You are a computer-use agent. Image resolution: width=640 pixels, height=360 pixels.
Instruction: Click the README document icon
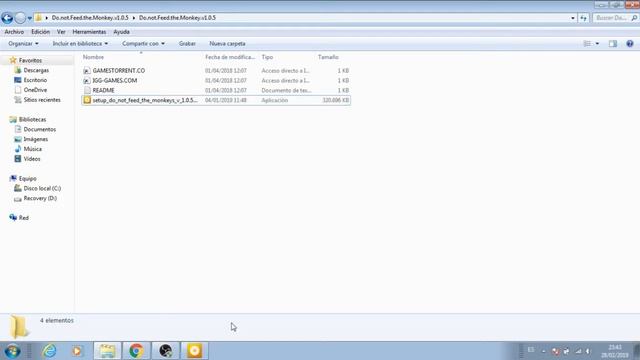[x=87, y=90]
